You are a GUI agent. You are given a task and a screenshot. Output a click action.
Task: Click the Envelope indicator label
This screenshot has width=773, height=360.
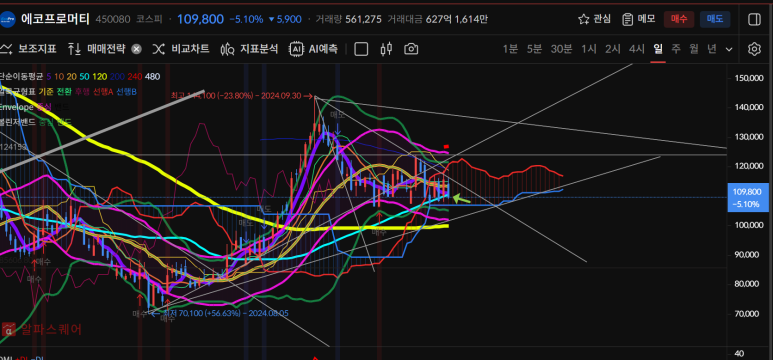pos(17,107)
